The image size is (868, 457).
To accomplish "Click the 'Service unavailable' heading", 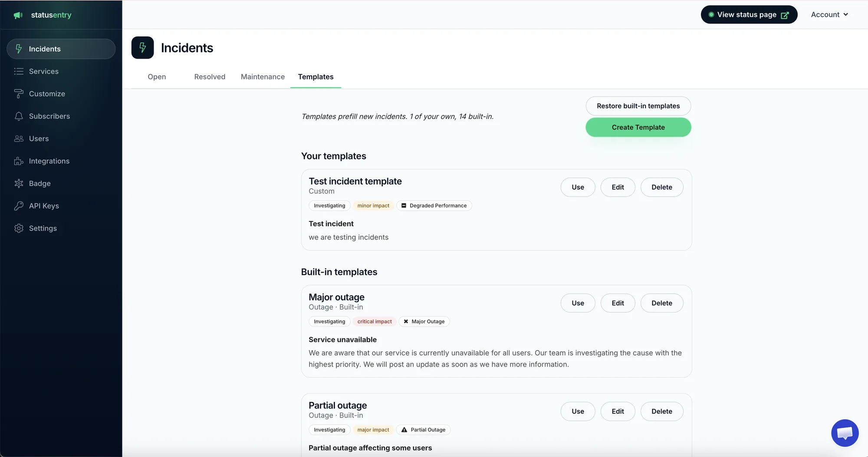I will click(x=342, y=339).
